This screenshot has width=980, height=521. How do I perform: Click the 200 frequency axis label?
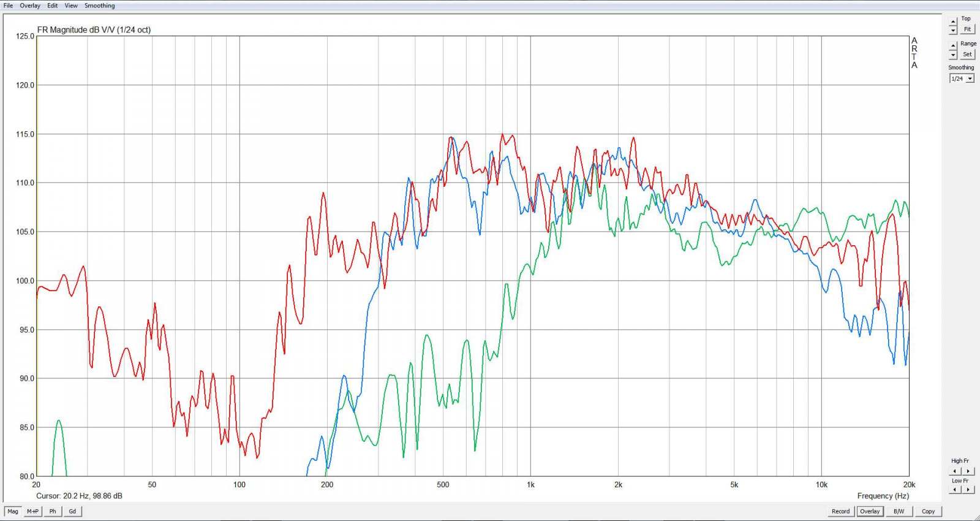(327, 485)
